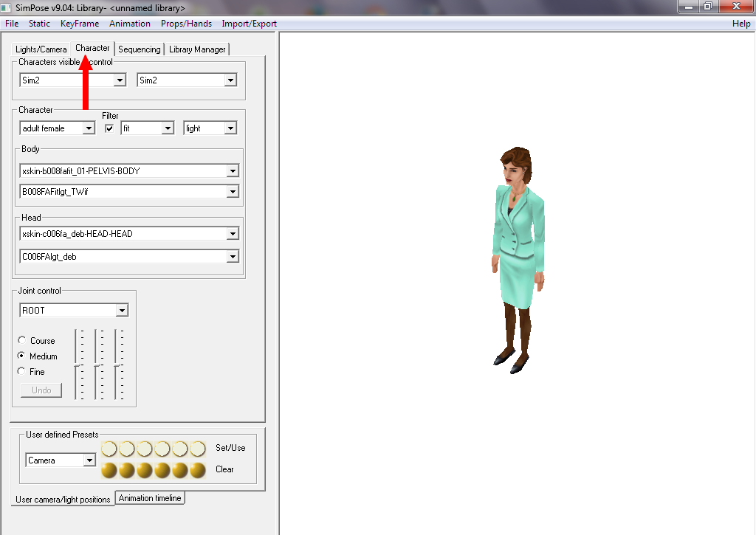Click the fourth gold Clear preset circle
The image size is (756, 535).
(162, 470)
